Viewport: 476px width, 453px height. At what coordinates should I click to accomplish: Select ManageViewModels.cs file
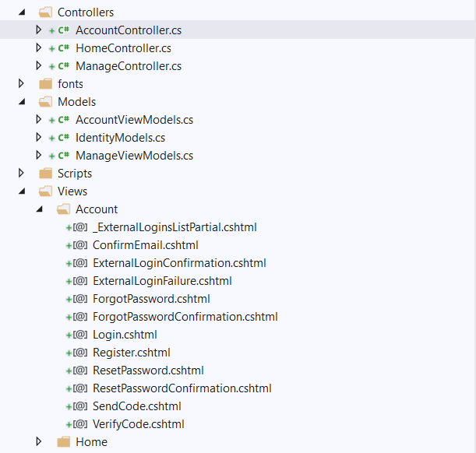pyautogui.click(x=134, y=156)
